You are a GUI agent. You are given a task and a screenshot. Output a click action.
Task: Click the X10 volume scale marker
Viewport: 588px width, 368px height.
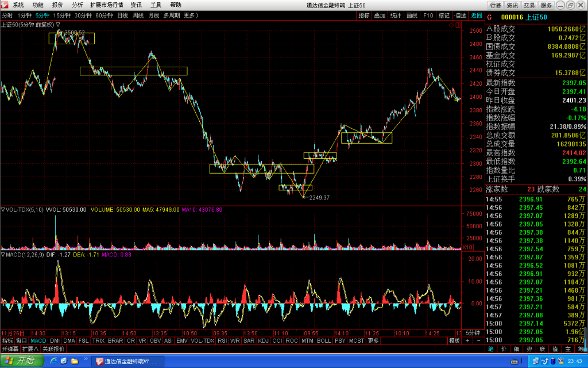(467, 247)
